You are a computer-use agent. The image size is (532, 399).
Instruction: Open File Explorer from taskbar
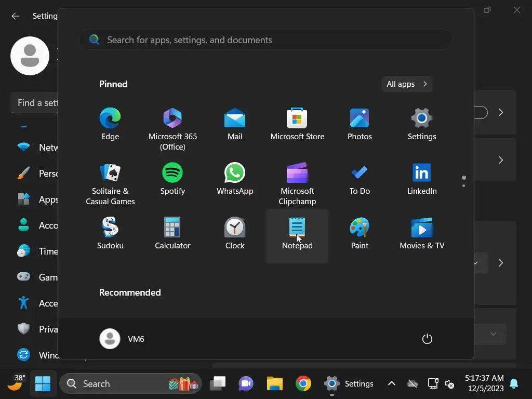[x=274, y=384]
